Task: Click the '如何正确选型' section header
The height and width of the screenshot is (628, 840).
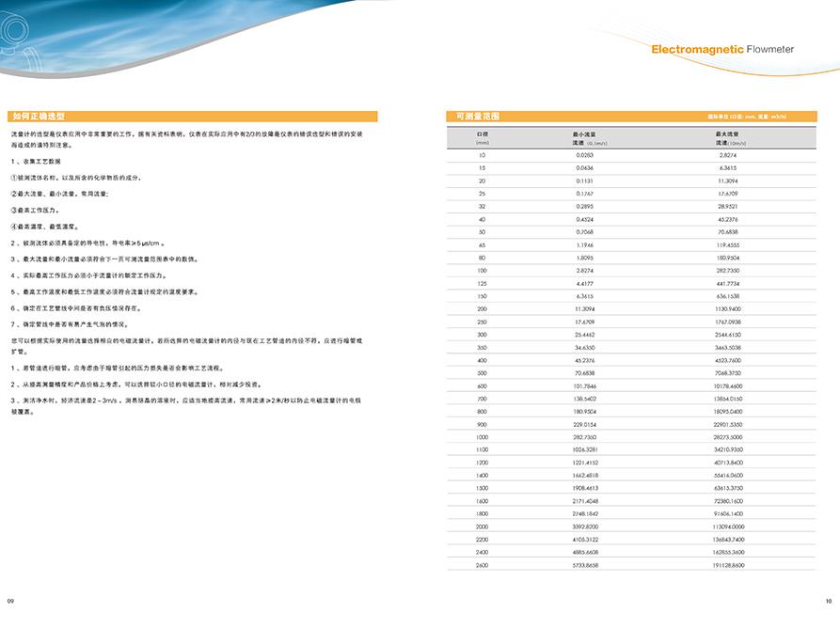Action: [x=38, y=117]
